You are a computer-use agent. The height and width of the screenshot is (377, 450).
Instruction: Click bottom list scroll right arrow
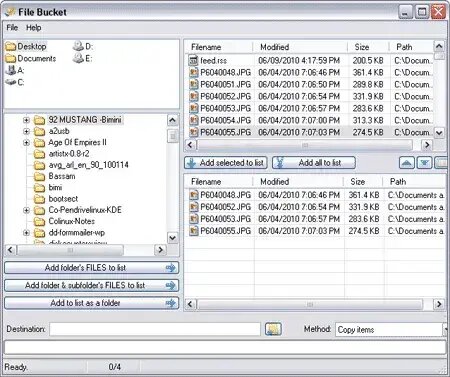(x=439, y=304)
